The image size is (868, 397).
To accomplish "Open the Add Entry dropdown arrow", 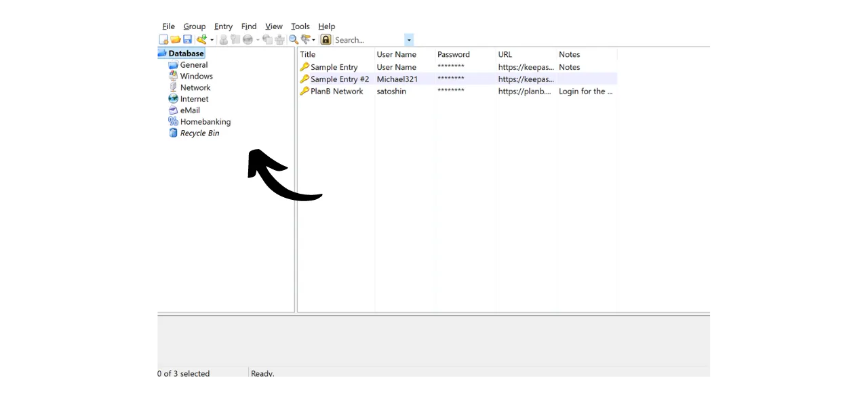I will pos(211,39).
